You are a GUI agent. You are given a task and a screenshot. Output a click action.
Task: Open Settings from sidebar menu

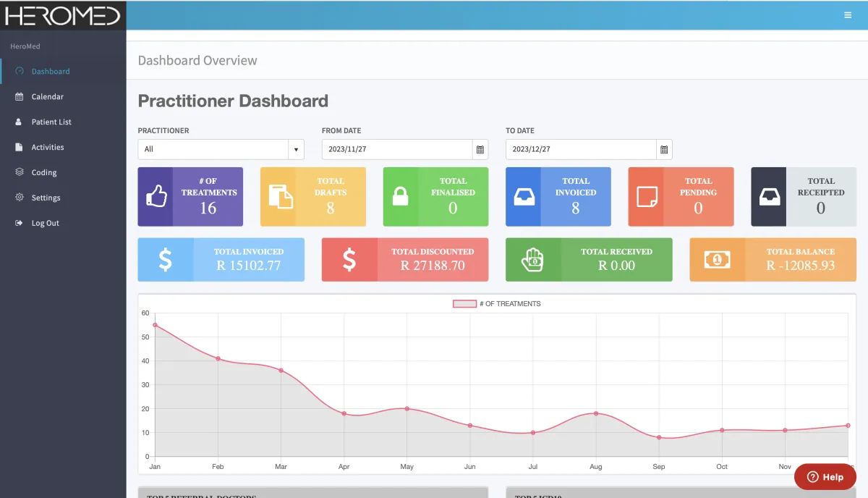tap(46, 198)
